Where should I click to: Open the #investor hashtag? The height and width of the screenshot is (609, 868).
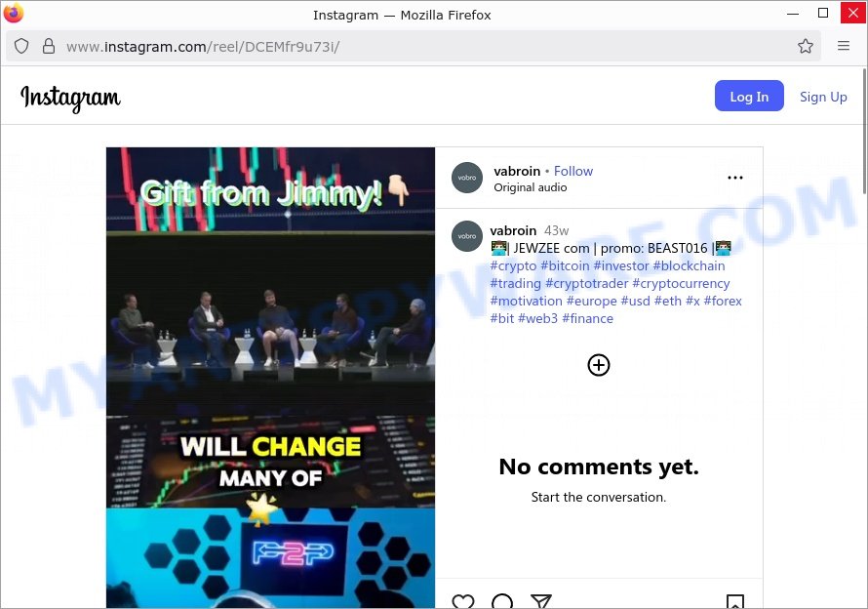pos(621,266)
